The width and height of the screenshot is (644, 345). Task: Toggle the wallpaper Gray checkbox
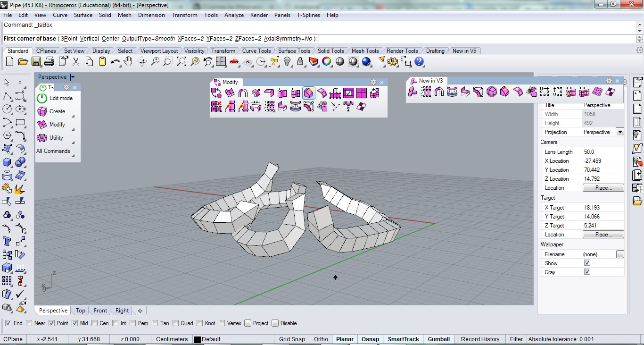(x=587, y=272)
